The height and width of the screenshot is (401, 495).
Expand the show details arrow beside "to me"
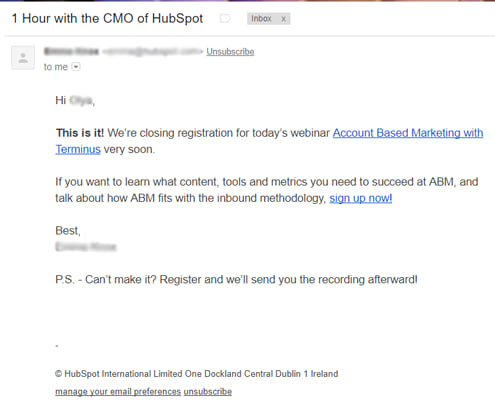pyautogui.click(x=76, y=67)
